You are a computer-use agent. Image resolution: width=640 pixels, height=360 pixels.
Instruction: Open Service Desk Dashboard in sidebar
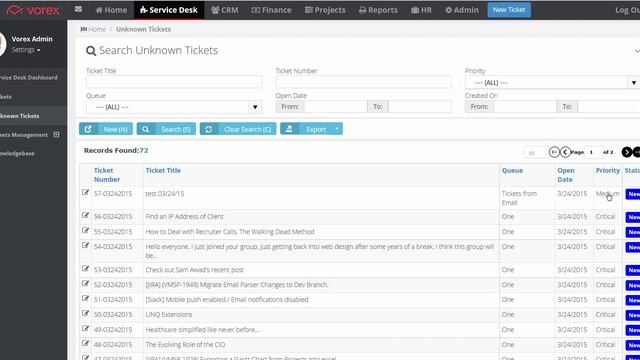pos(29,77)
